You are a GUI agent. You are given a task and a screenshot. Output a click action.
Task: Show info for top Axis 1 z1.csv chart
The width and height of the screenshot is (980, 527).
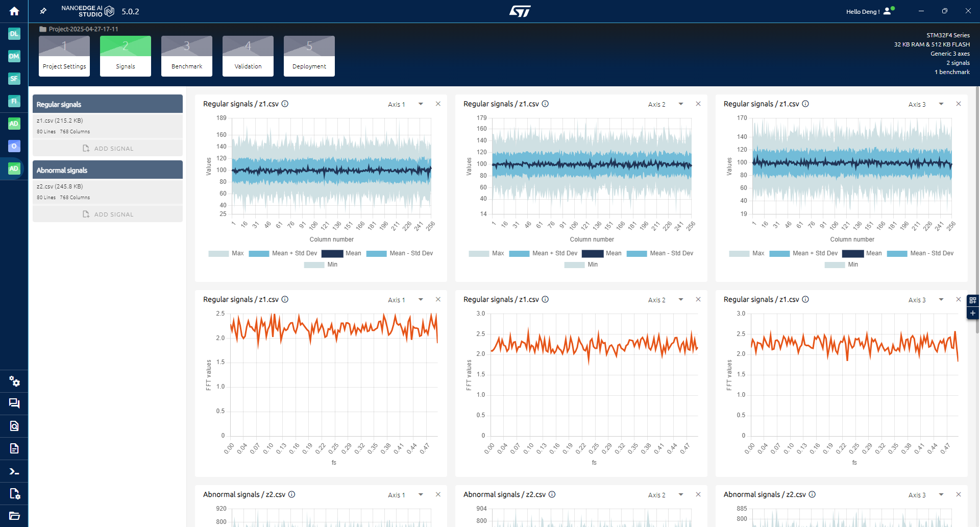[x=285, y=104]
